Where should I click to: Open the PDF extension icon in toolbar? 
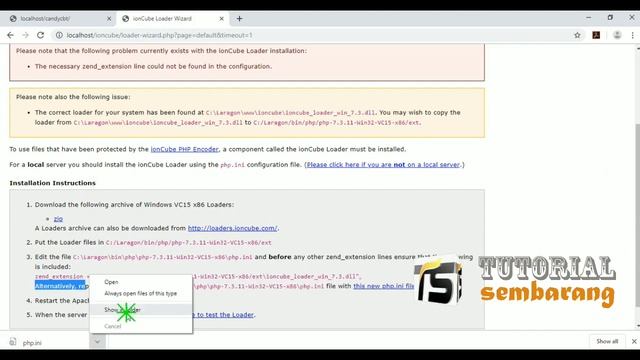[596, 36]
